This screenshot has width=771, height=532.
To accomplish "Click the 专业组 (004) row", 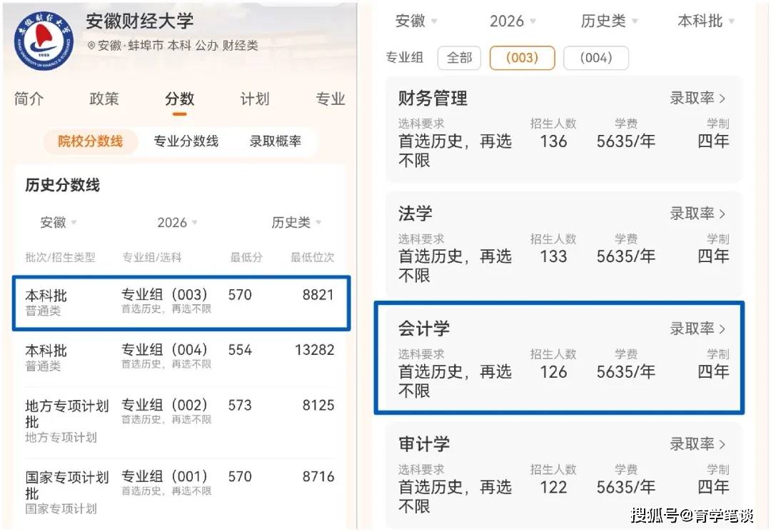I will tap(181, 358).
